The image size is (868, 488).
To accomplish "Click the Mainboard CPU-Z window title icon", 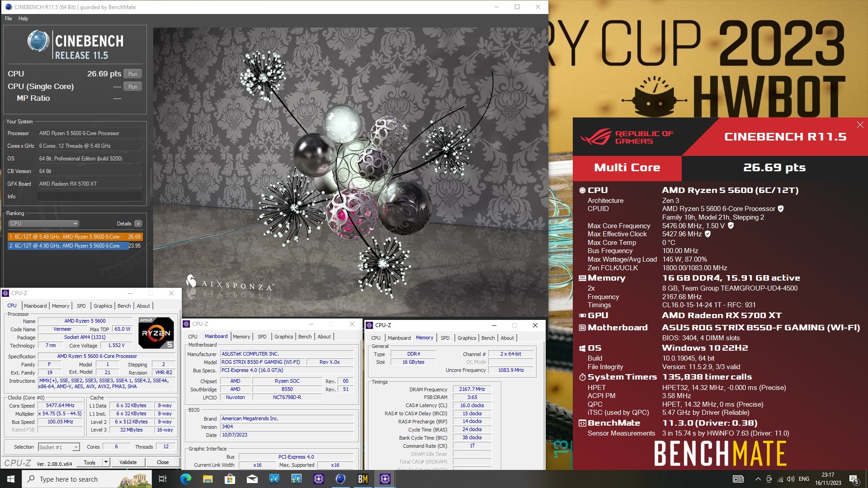I will pyautogui.click(x=186, y=324).
